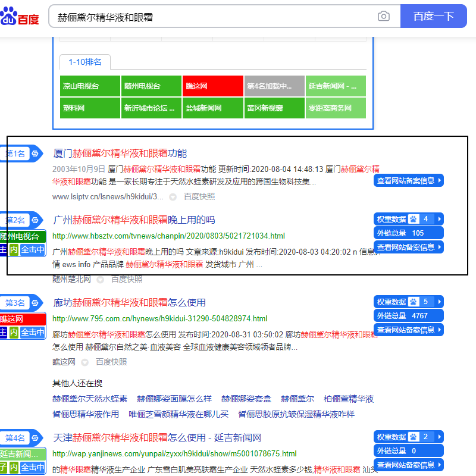Image resolution: width=476 pixels, height=476 pixels.
Task: Select the 1-10排名 tab
Action: coord(85,62)
